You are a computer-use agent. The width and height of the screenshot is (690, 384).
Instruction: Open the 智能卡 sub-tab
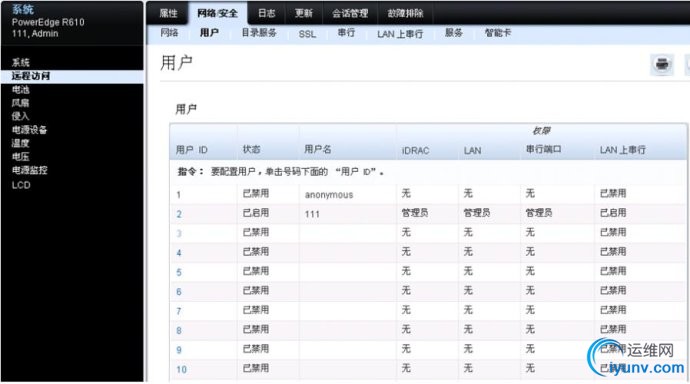pos(498,33)
